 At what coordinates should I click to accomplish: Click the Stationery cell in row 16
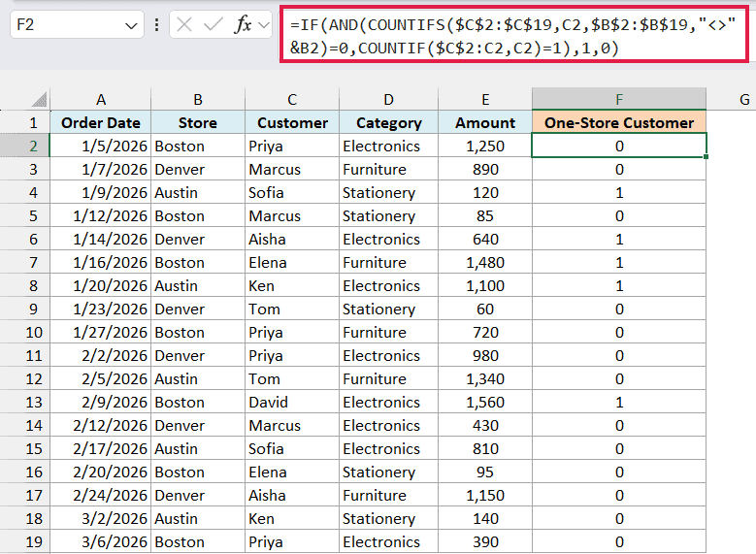coord(388,472)
